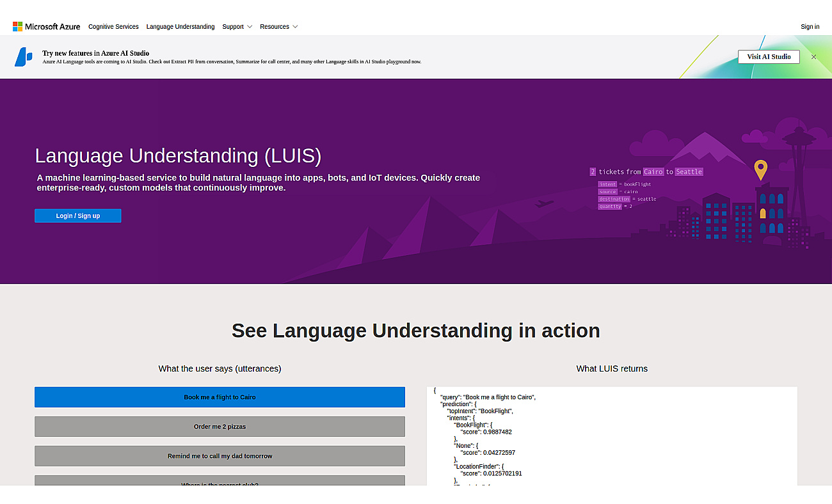Click 'Try new features in Azure AI Studio' heading

pos(95,53)
